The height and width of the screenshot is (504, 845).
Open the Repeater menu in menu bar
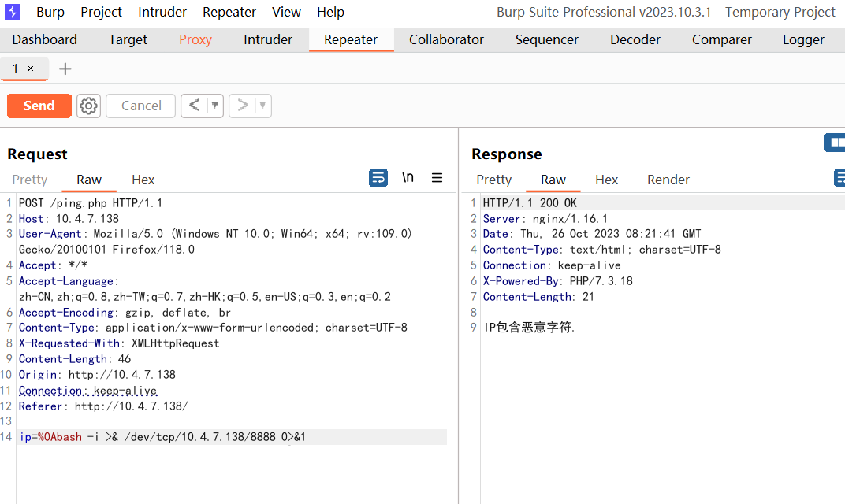point(229,12)
